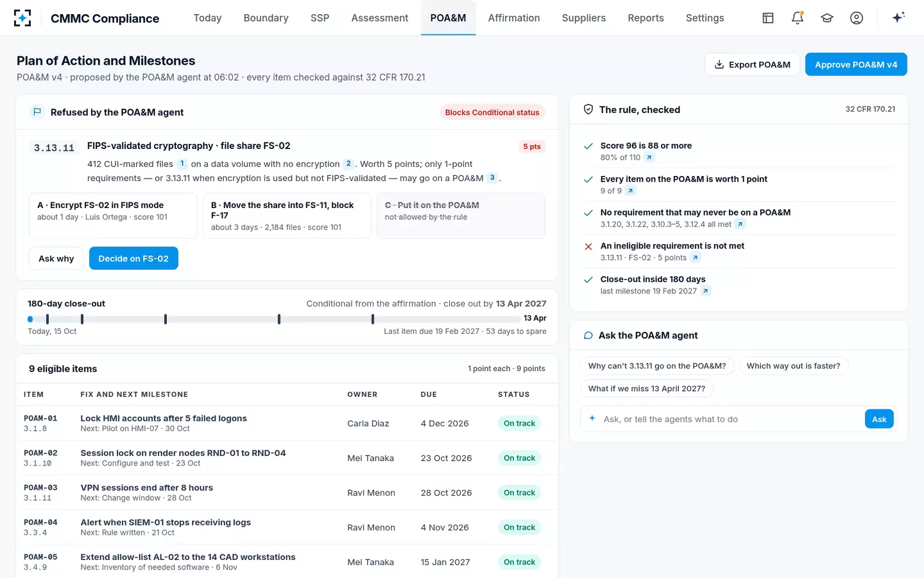
Task: Open citation arrow after FS-02 · 5 points
Action: [x=696, y=258]
